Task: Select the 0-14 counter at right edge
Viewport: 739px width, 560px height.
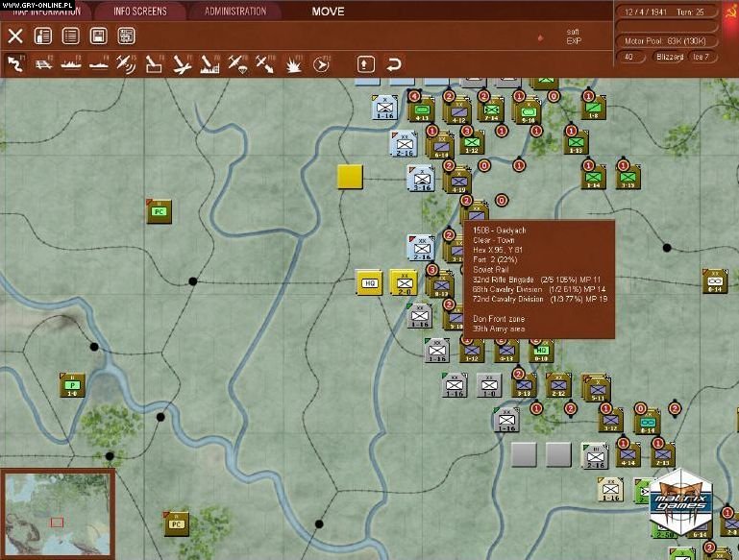Action: click(x=715, y=281)
